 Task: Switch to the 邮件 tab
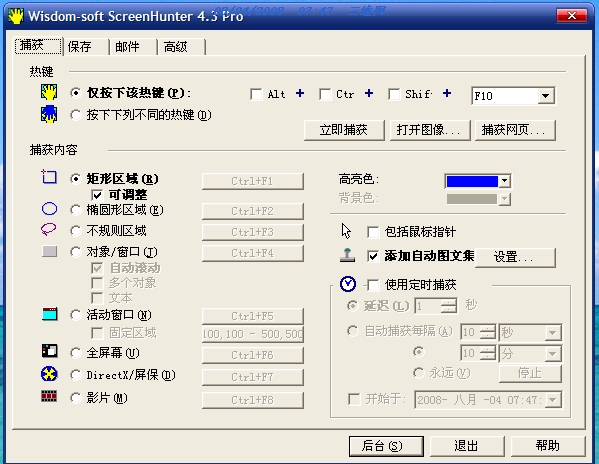(133, 47)
